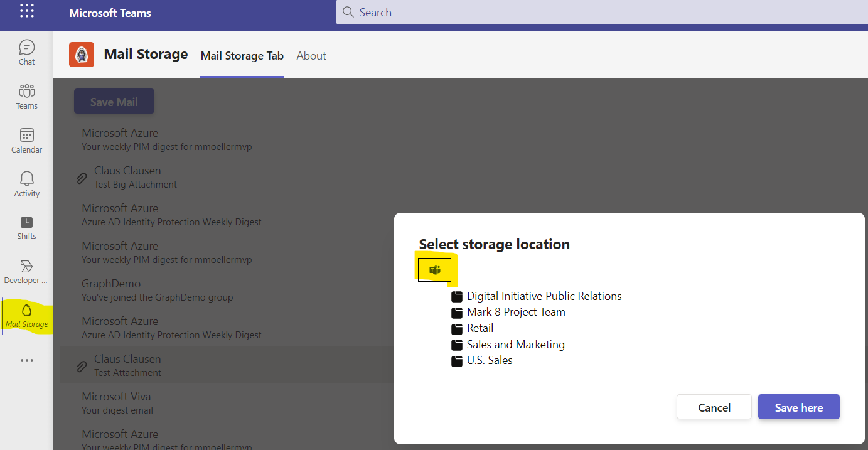Click the Mail Storage app logo
868x450 pixels.
(x=82, y=55)
